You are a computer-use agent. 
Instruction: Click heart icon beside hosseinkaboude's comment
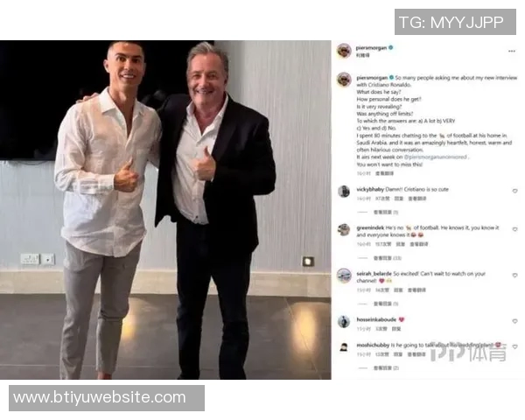(x=515, y=321)
